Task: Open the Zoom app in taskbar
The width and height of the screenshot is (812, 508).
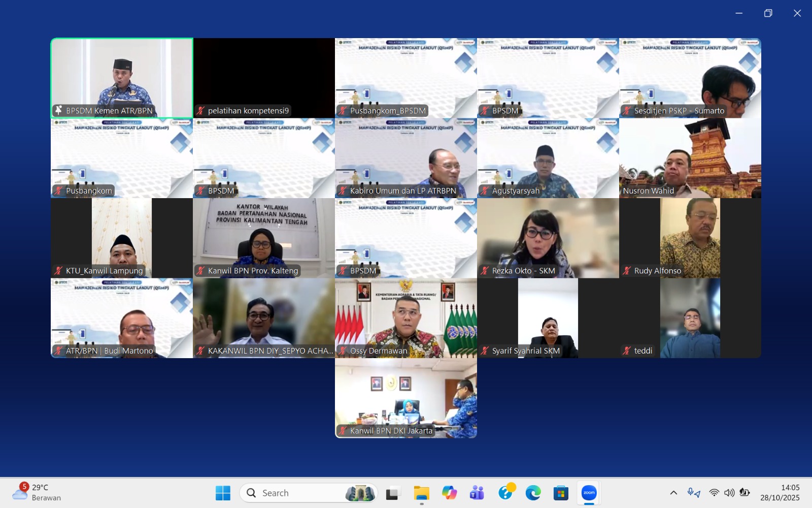Action: pyautogui.click(x=589, y=493)
